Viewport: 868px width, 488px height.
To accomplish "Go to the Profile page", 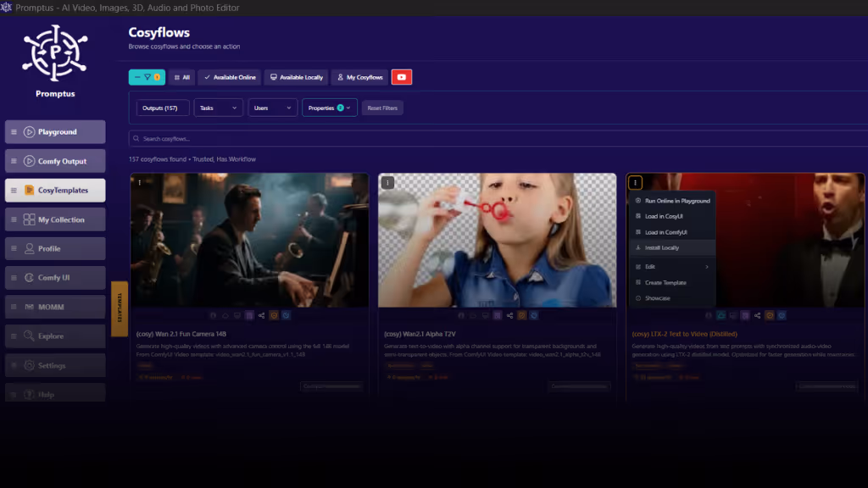I will [55, 248].
